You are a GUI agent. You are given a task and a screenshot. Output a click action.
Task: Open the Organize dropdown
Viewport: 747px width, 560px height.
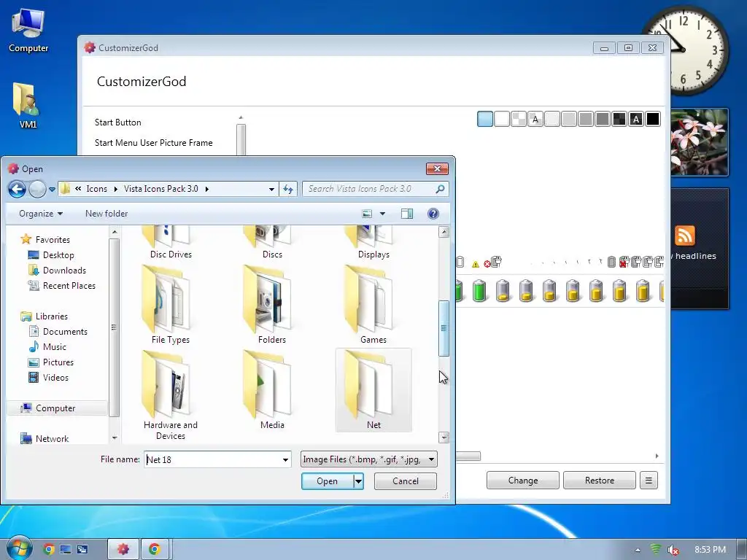[41, 214]
